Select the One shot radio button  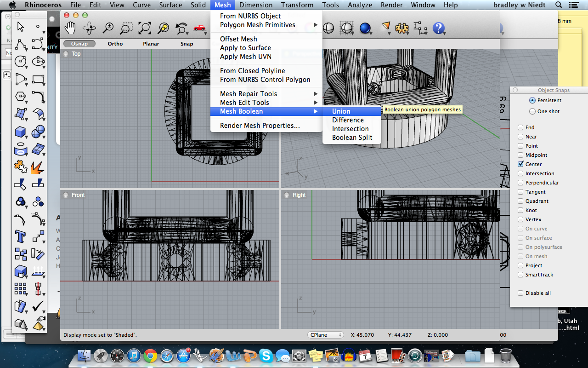pos(532,111)
